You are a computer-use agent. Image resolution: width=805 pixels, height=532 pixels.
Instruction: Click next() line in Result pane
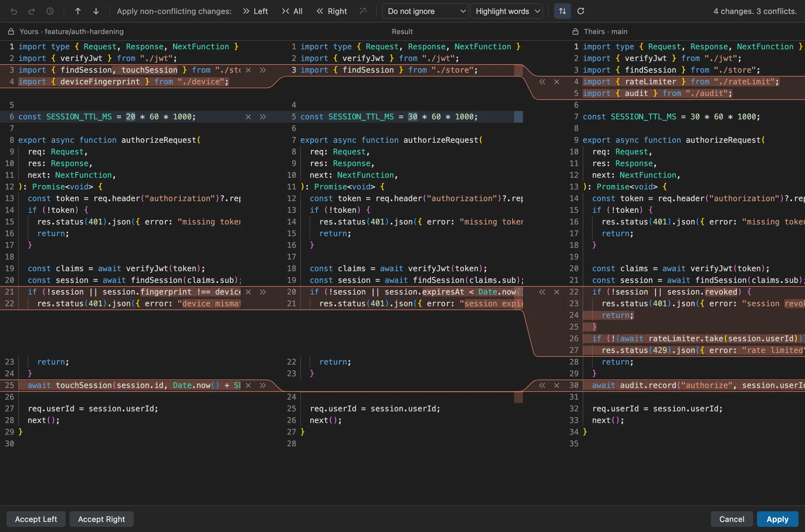pos(326,420)
